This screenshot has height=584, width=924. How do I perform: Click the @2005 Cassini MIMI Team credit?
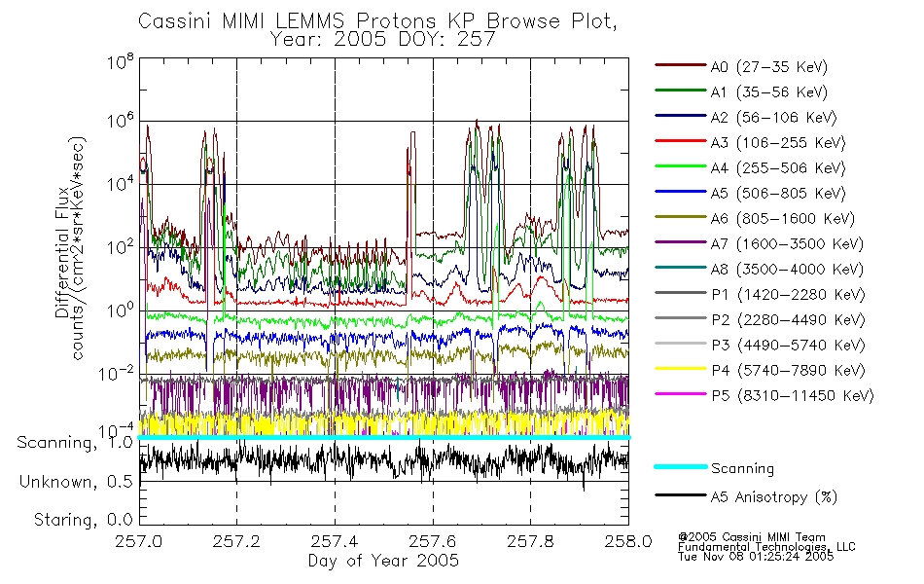(751, 537)
